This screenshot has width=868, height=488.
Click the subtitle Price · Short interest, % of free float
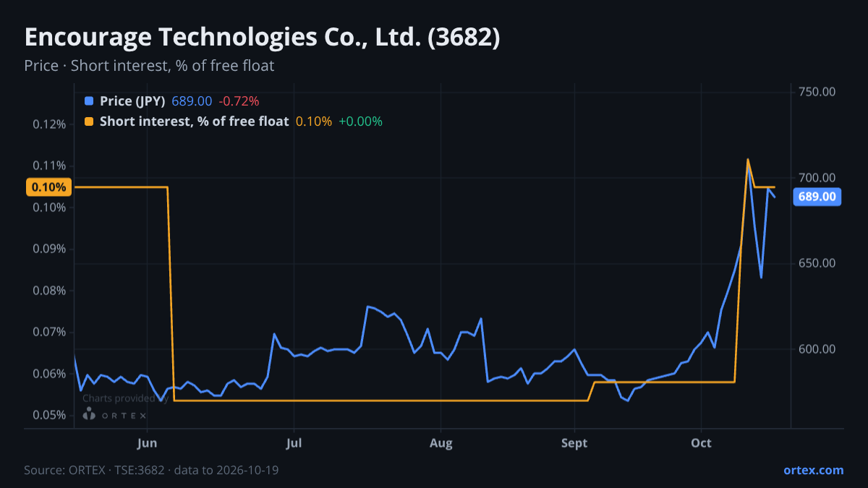click(x=149, y=66)
